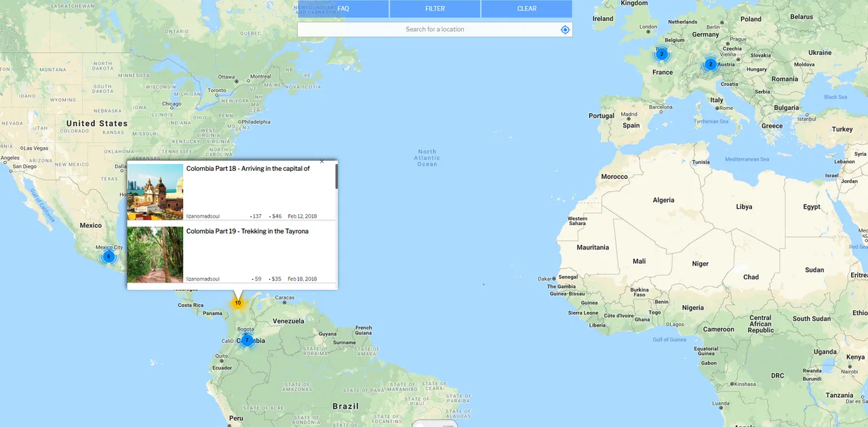Open the France cluster marker with 2
The width and height of the screenshot is (868, 427).
(662, 54)
